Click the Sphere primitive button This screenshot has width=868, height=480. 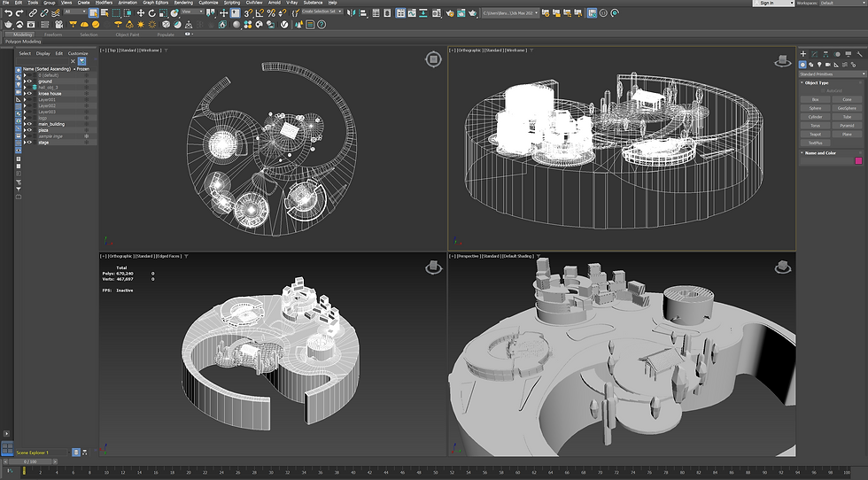816,108
